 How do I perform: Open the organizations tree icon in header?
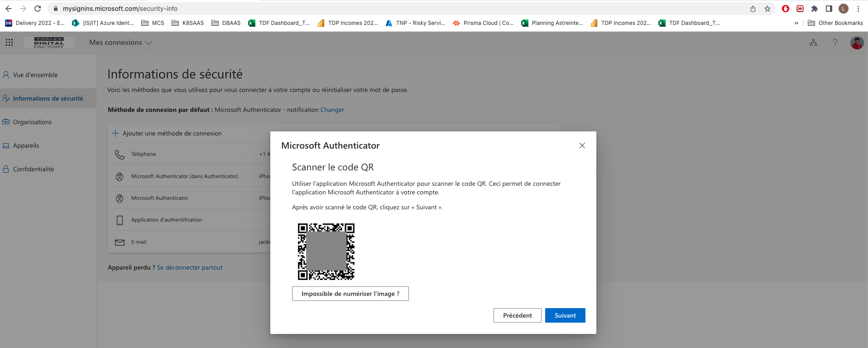point(814,43)
